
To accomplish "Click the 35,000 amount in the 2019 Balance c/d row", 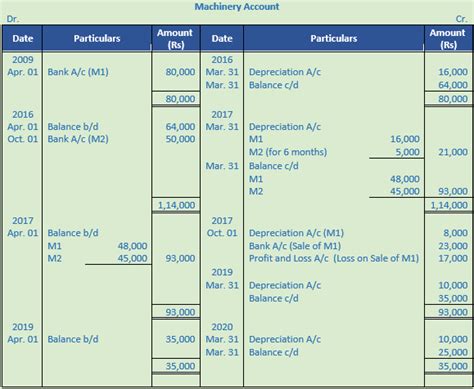I will 453,298.
